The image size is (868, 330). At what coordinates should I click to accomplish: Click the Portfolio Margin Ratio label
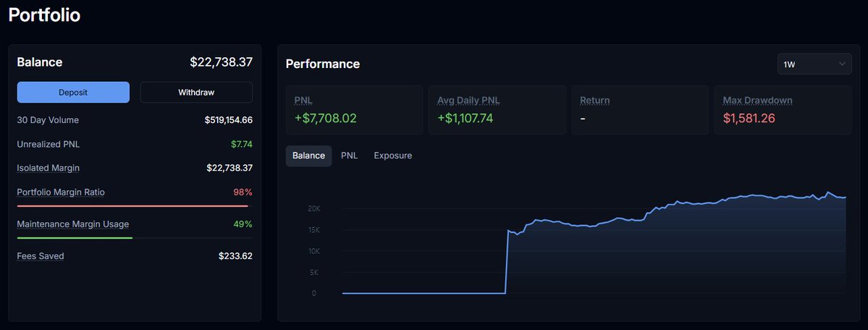pyautogui.click(x=61, y=192)
